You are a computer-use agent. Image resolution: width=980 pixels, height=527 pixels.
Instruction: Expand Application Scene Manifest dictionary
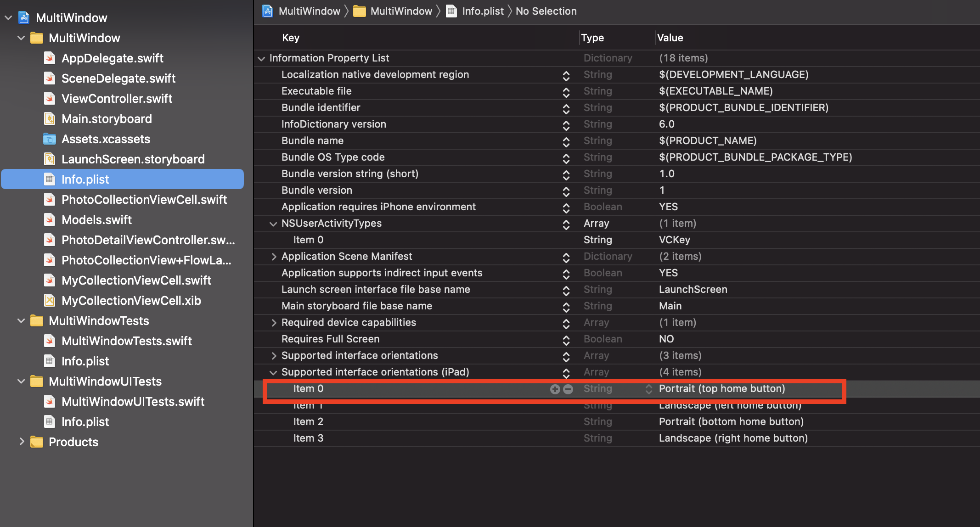[274, 257]
